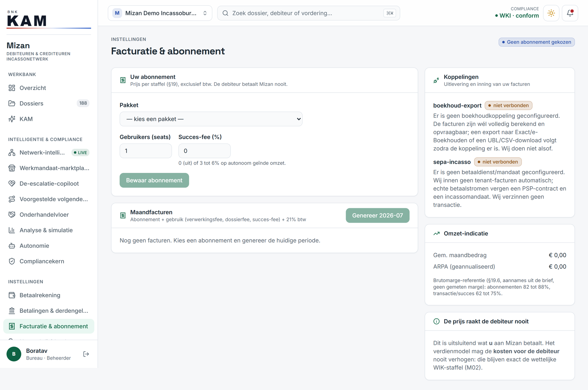Image resolution: width=588 pixels, height=390 pixels.
Task: Click the LIVE badge beside Netwerk-intelligentie
Action: [80, 153]
